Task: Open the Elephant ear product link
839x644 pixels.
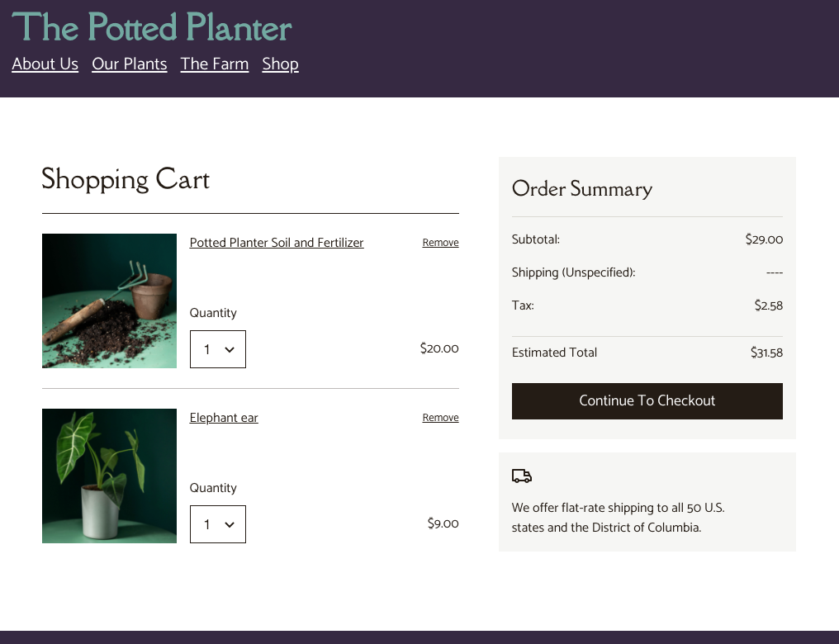Action: 224,418
